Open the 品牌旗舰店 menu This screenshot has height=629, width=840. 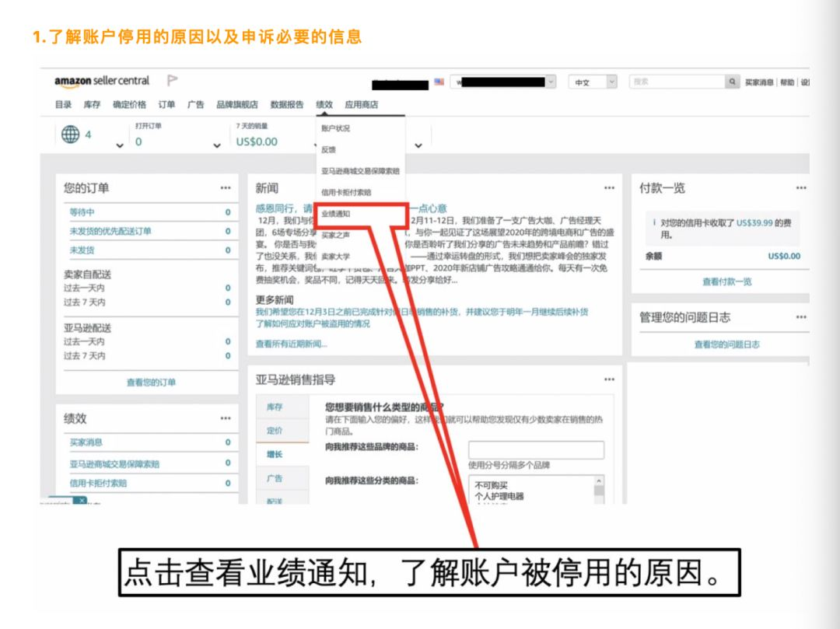click(x=236, y=104)
